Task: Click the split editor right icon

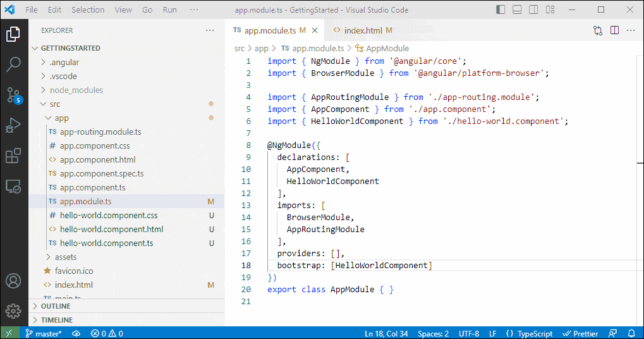Action: (x=614, y=30)
